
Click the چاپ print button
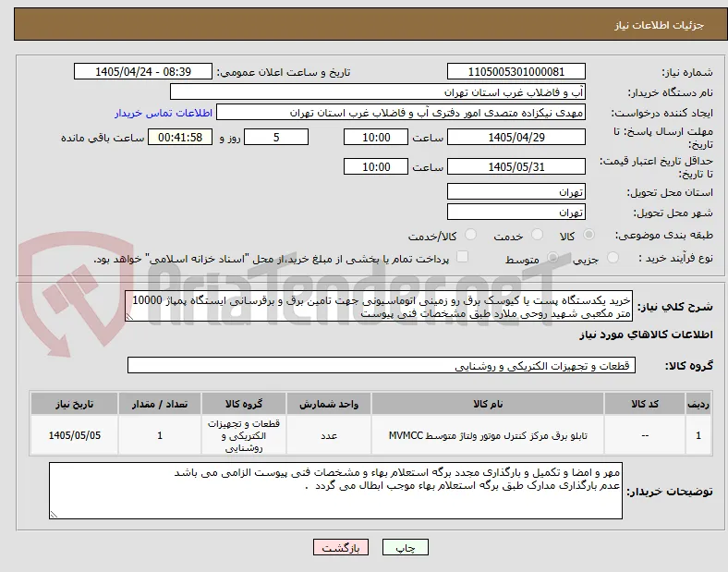click(406, 547)
